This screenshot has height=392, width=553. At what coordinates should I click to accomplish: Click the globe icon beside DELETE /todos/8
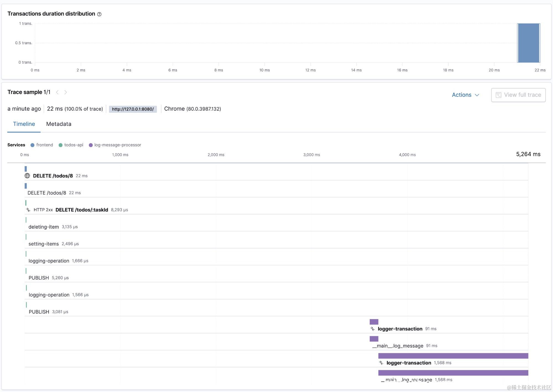coord(27,176)
